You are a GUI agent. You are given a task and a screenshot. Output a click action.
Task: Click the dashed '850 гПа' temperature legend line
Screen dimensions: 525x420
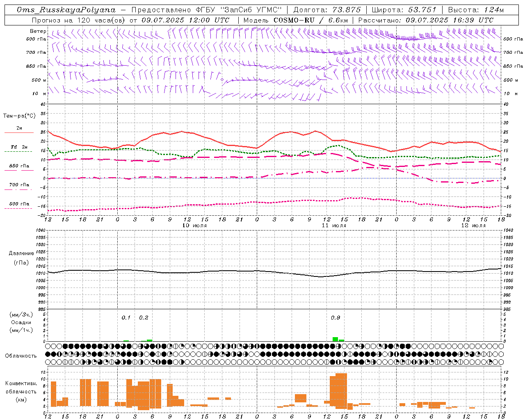pyautogui.click(x=19, y=171)
